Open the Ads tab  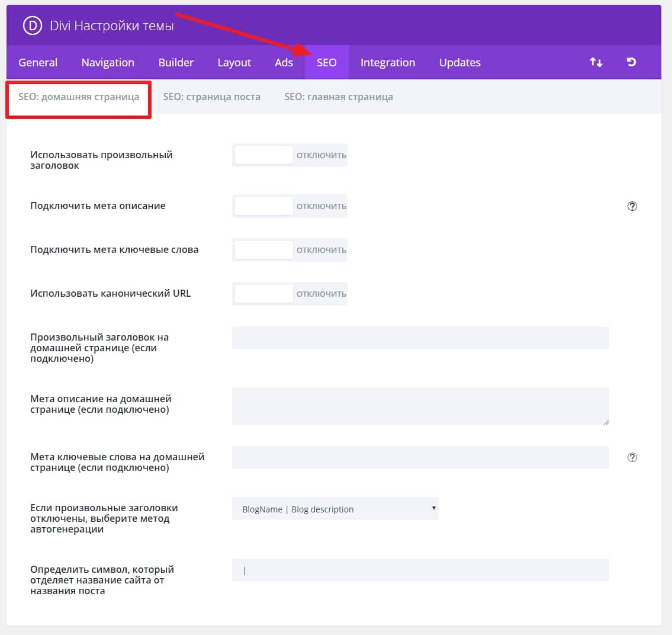[x=284, y=63]
